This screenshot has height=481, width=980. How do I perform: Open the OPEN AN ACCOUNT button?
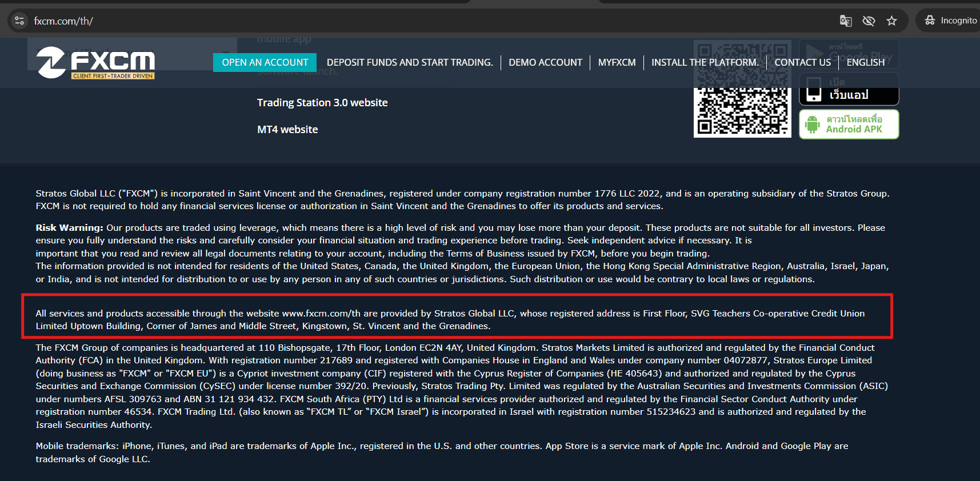click(265, 62)
